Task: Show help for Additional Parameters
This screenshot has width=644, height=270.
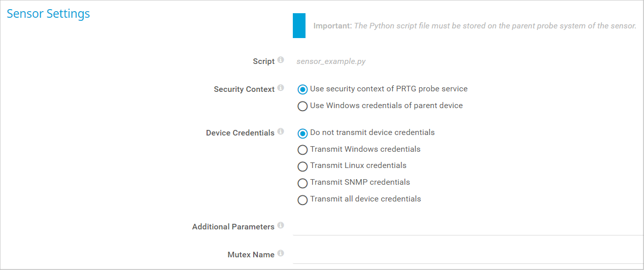Action: pyautogui.click(x=281, y=226)
